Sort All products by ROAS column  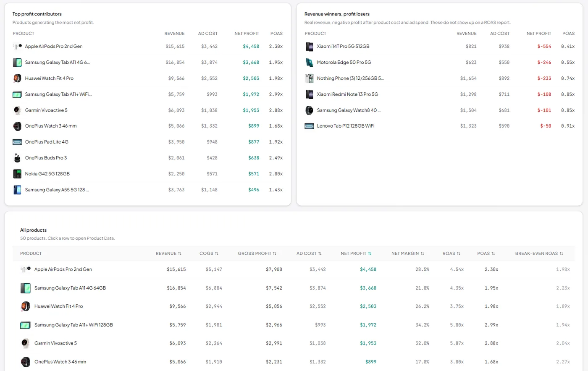451,253
